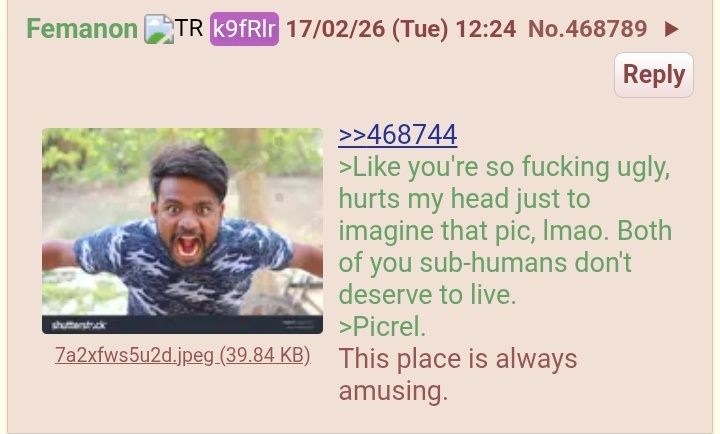Open the post menu arrow beside No.468789
Viewport: 720px width, 434px height.
point(671,29)
